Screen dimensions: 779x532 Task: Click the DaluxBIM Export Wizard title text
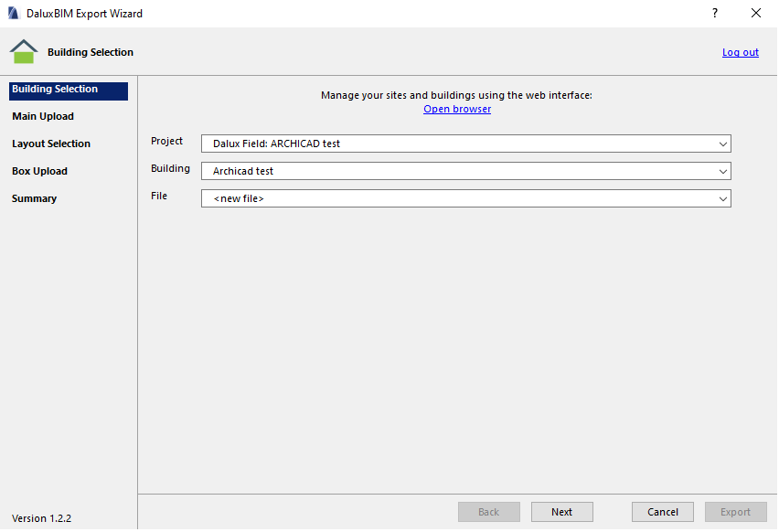click(84, 14)
